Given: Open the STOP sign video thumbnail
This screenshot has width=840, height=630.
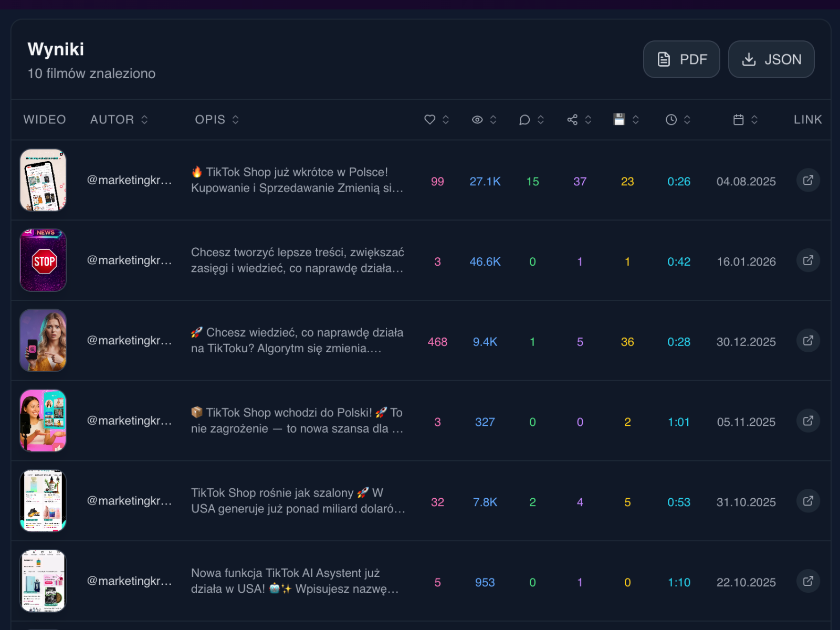Looking at the screenshot, I should pos(43,260).
